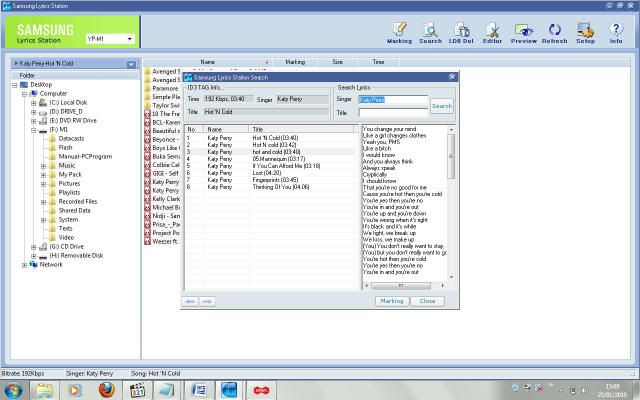Go to next results page arrow

[x=207, y=302]
